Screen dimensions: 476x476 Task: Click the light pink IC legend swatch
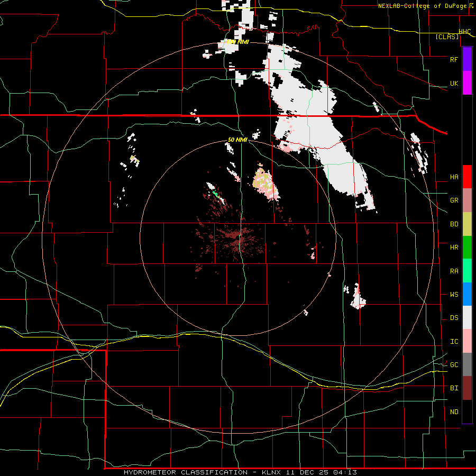point(467,341)
